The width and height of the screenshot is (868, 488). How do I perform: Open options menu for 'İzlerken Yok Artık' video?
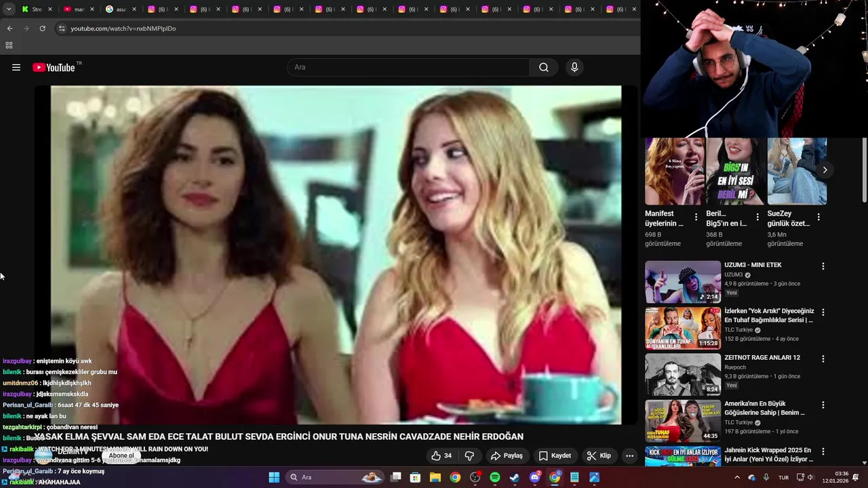click(x=823, y=312)
